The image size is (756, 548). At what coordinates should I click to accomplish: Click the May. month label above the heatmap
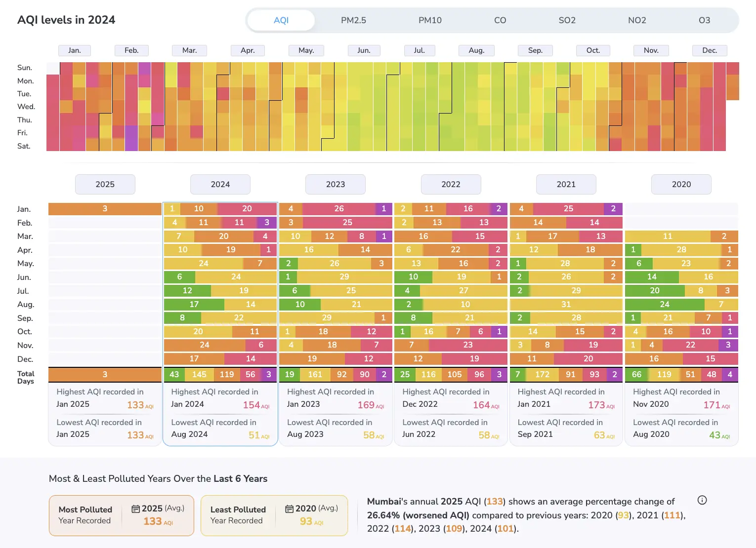pos(306,50)
